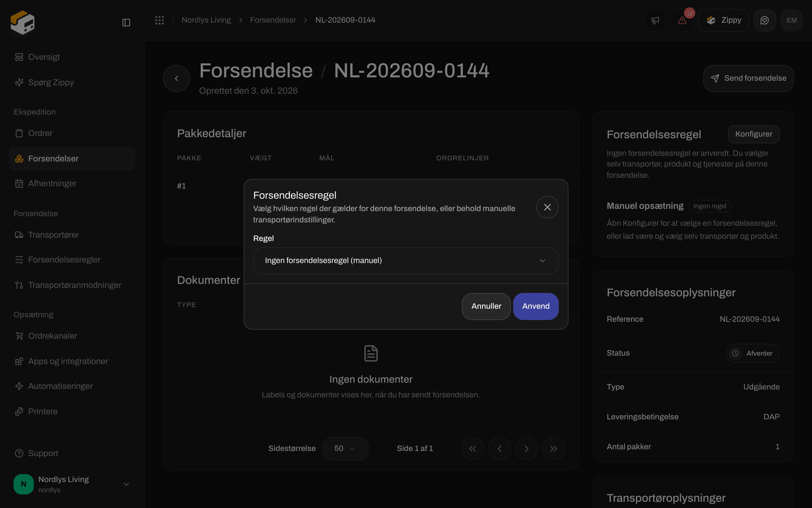Go to the next documents page

click(526, 448)
